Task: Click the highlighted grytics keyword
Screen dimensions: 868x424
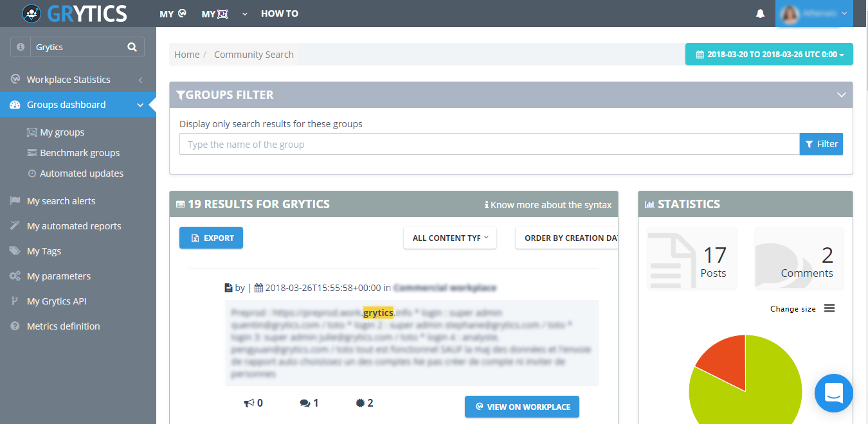Action: 378,313
